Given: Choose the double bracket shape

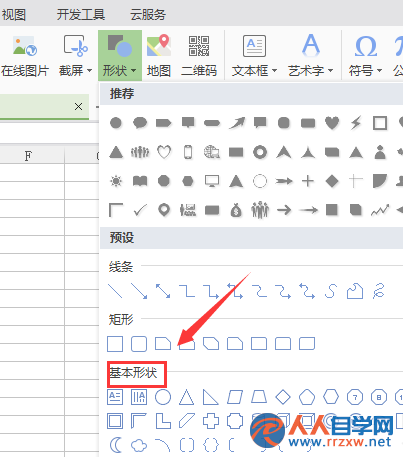Looking at the screenshot, I should 187,445.
